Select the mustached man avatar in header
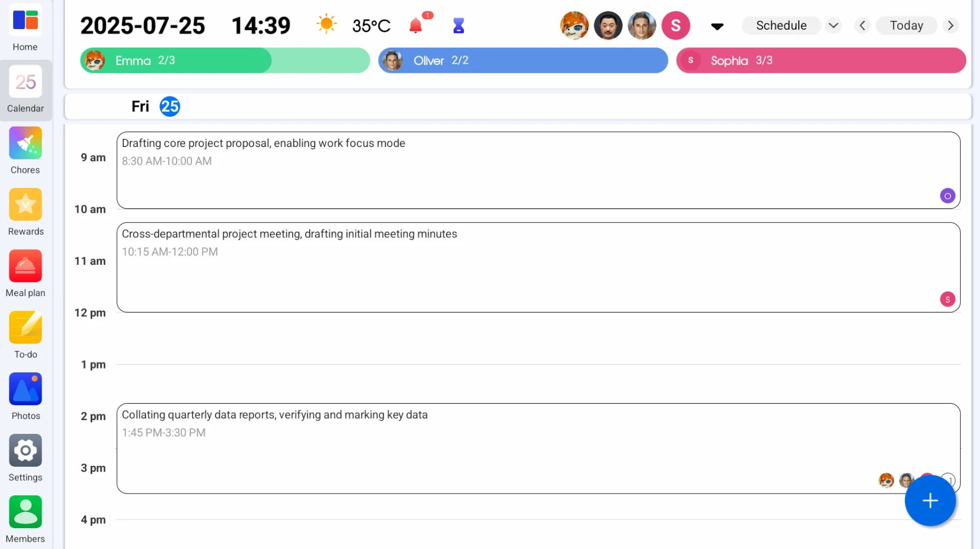 [x=608, y=25]
